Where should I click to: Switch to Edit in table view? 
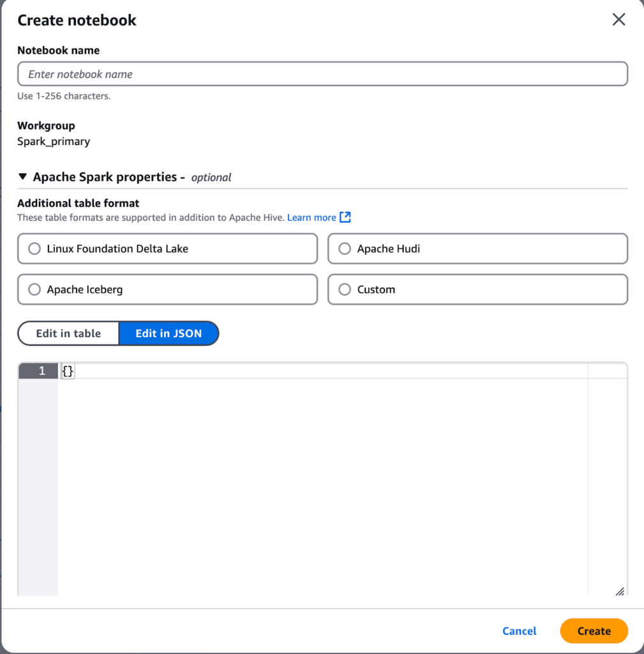68,333
